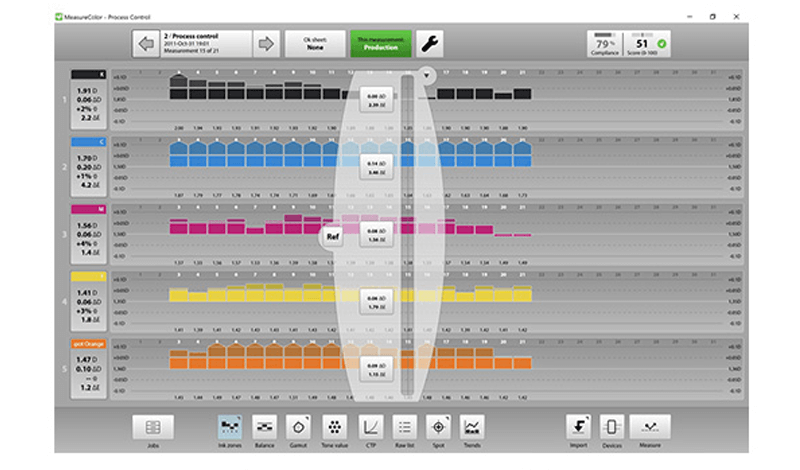Close the MeasureColor window

(x=736, y=17)
